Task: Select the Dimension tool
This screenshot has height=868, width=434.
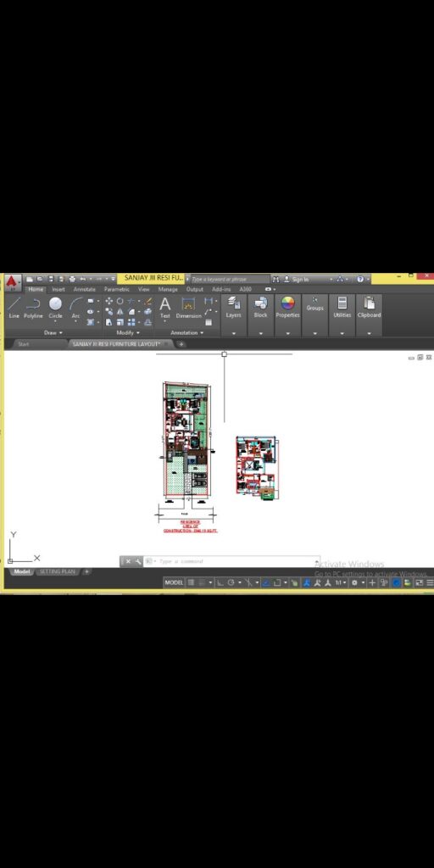Action: pos(189,307)
